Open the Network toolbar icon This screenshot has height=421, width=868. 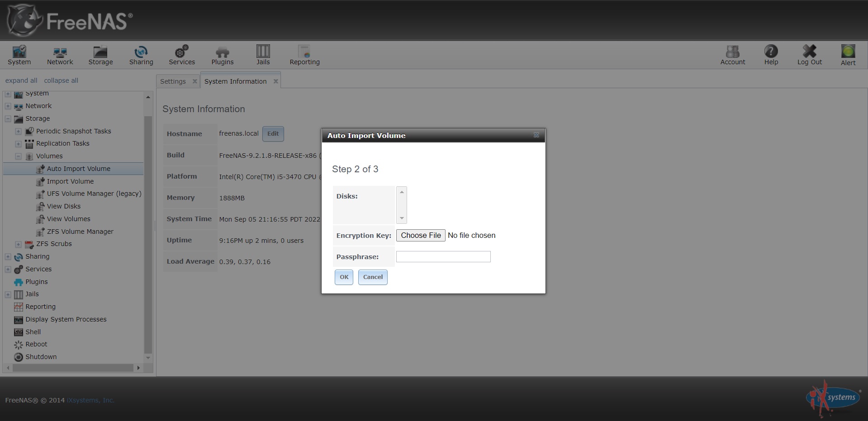point(60,55)
